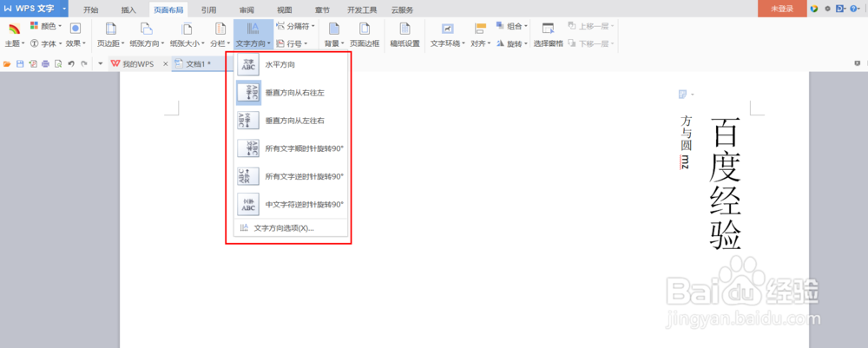Open the 选择窗格 selection pane
Screen dimensions: 868x348
(x=548, y=36)
